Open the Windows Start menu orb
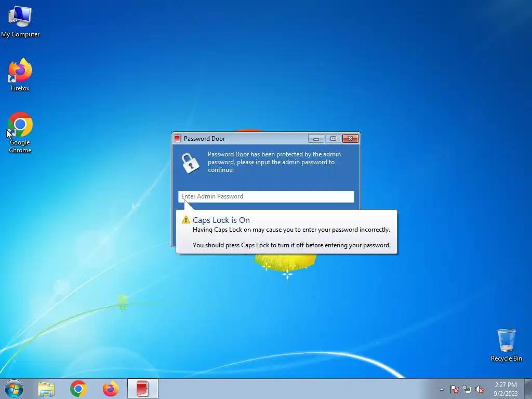 [14, 389]
